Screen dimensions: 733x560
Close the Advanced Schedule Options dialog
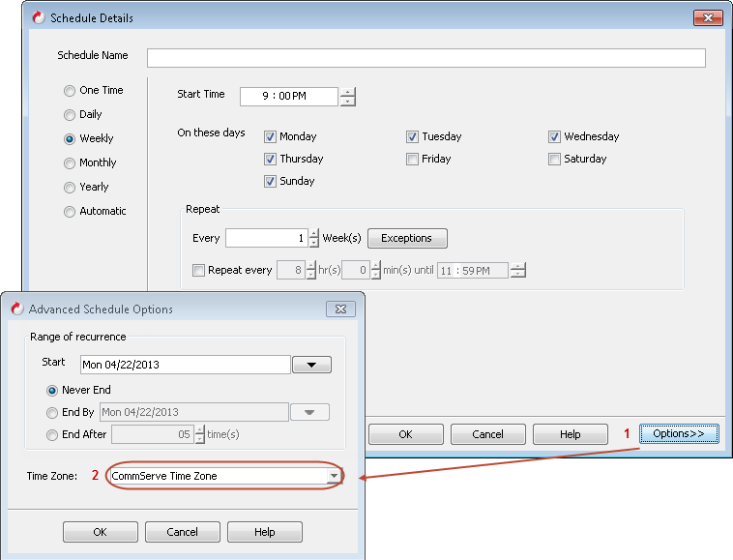[340, 309]
